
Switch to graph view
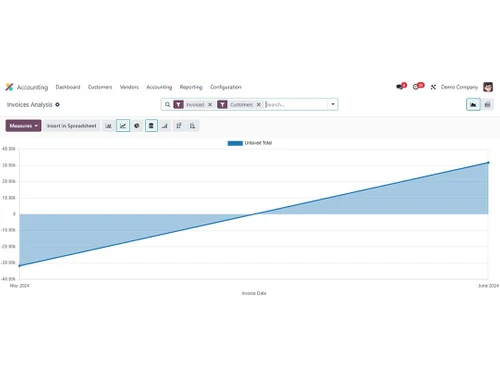click(x=473, y=105)
